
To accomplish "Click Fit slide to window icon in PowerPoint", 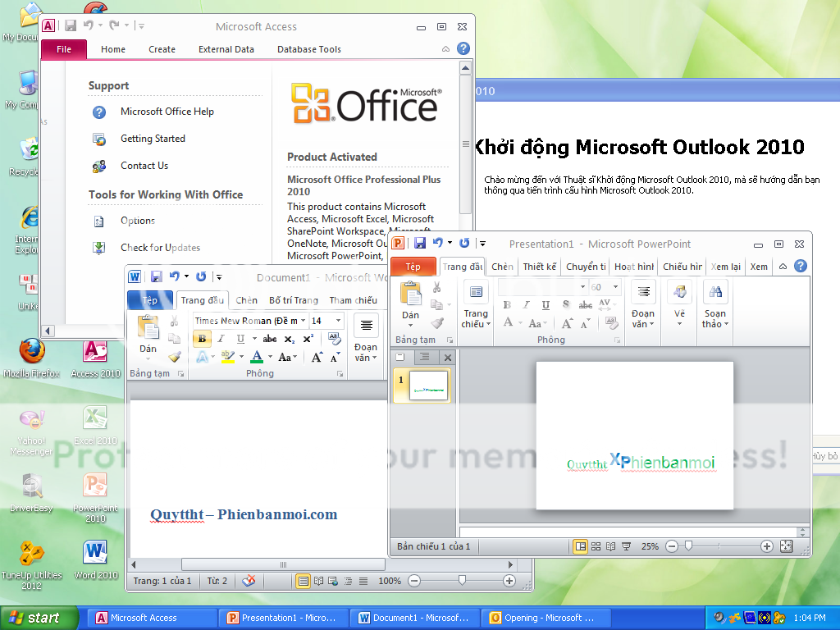I will (x=786, y=546).
